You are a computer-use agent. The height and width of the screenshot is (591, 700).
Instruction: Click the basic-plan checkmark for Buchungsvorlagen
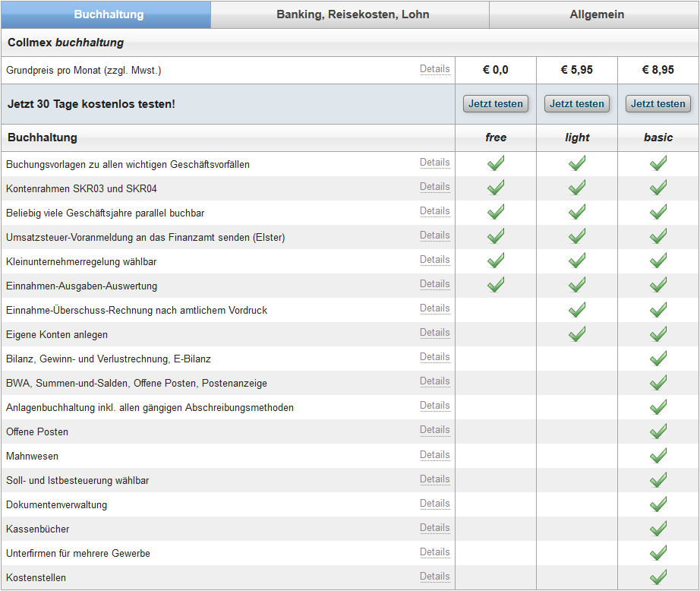658,163
